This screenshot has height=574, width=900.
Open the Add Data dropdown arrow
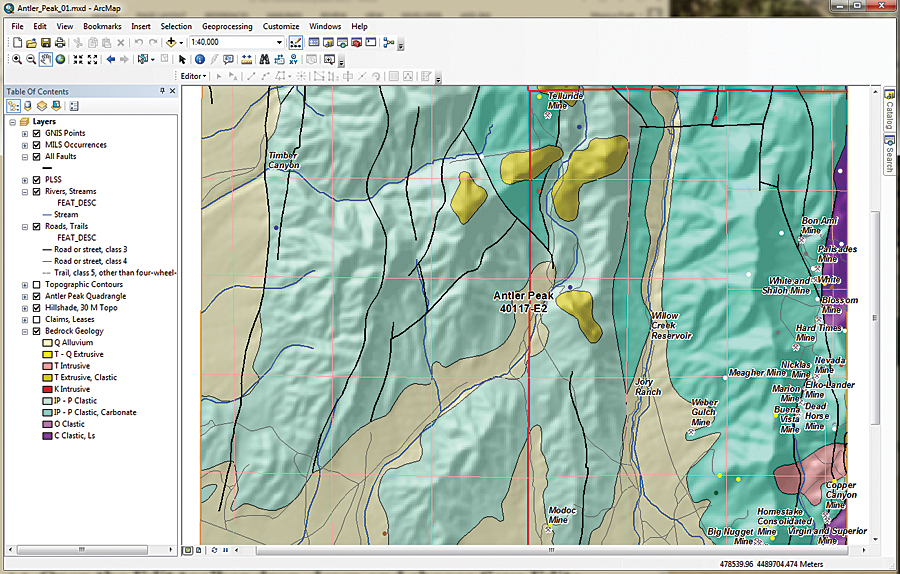(x=181, y=42)
